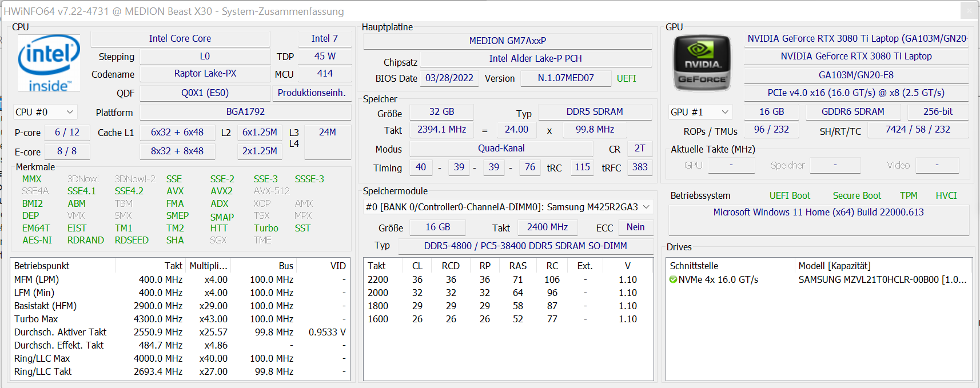Click the AES-NI feature flag
Image resolution: width=980 pixels, height=388 pixels.
[x=37, y=241]
